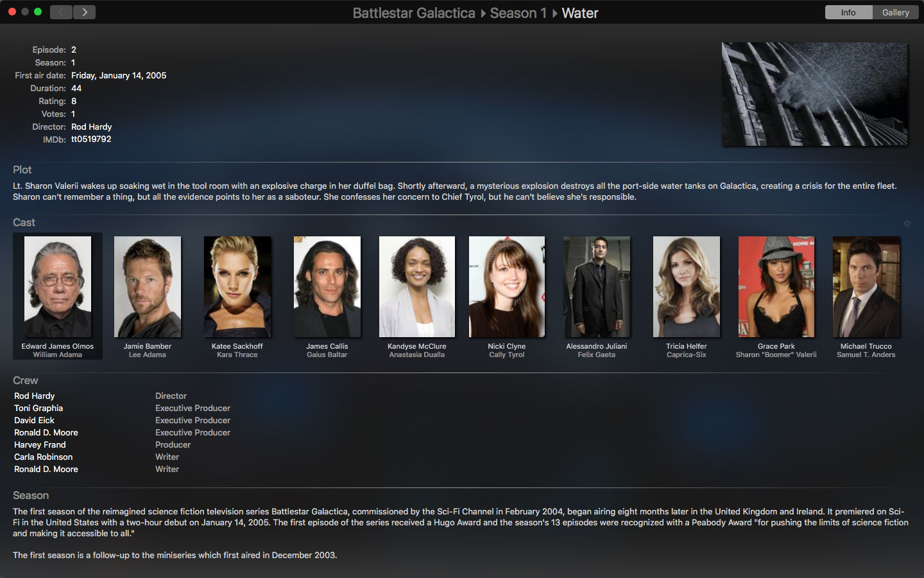The height and width of the screenshot is (578, 924).
Task: Click director name Rod Hardy in details
Action: (x=91, y=127)
